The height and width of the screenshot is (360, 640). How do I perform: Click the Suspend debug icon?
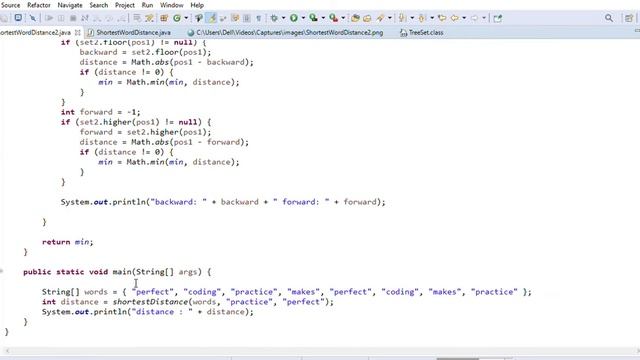[61, 18]
